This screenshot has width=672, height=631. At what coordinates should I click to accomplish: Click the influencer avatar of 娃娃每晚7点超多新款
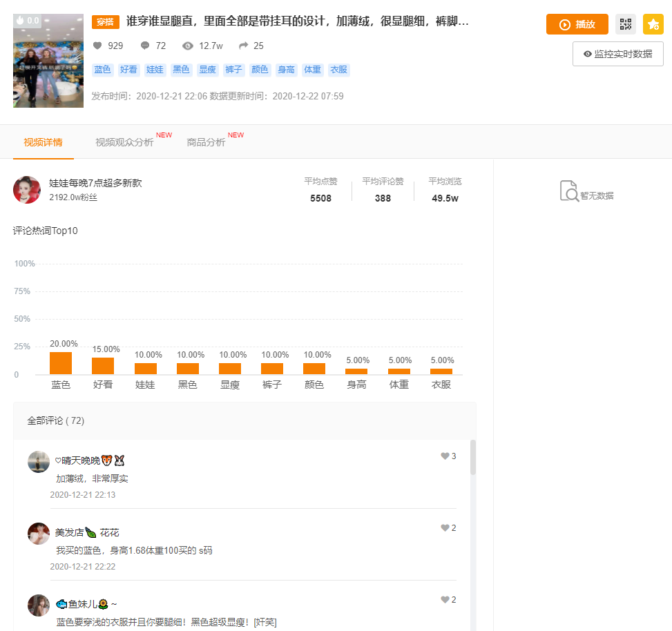[26, 191]
